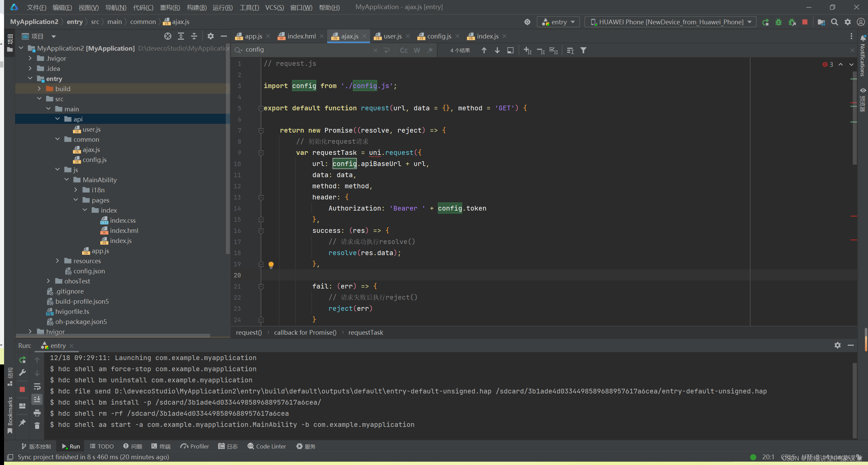Open the 构建(B) menu

(x=196, y=7)
